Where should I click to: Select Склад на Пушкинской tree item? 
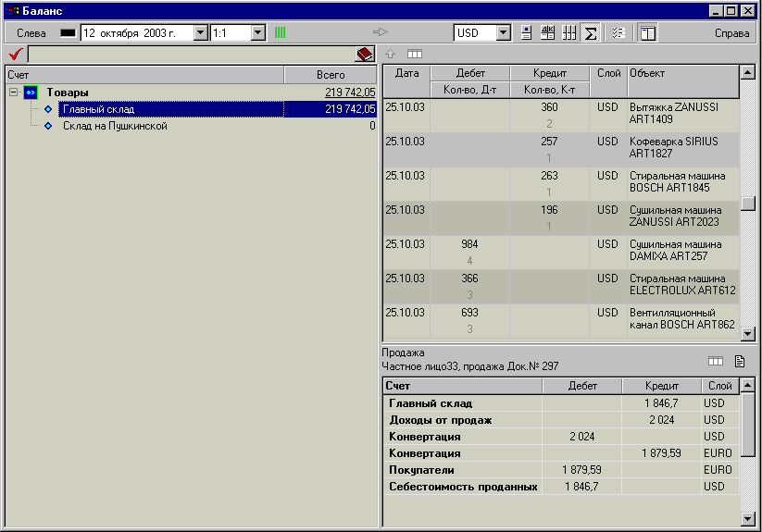115,126
